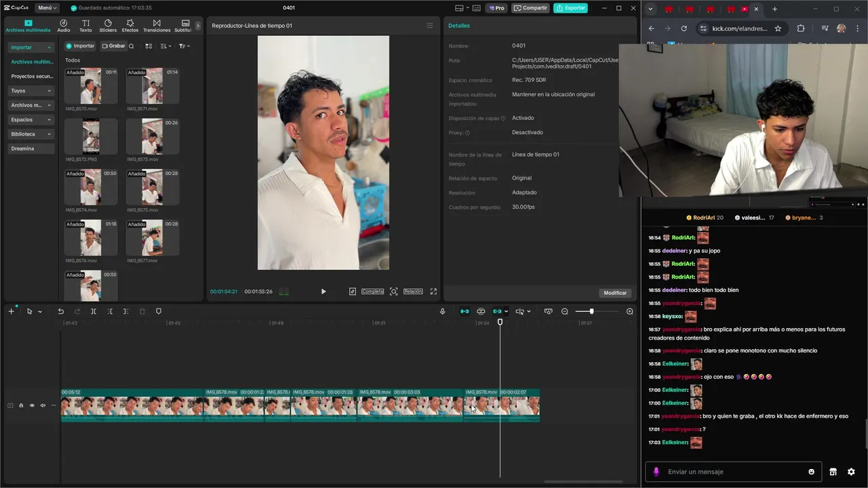Lock the main video track

point(21,405)
